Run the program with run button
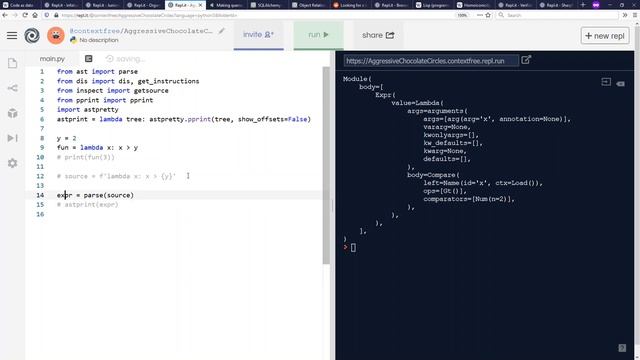This screenshot has height=360, width=640. [x=318, y=35]
